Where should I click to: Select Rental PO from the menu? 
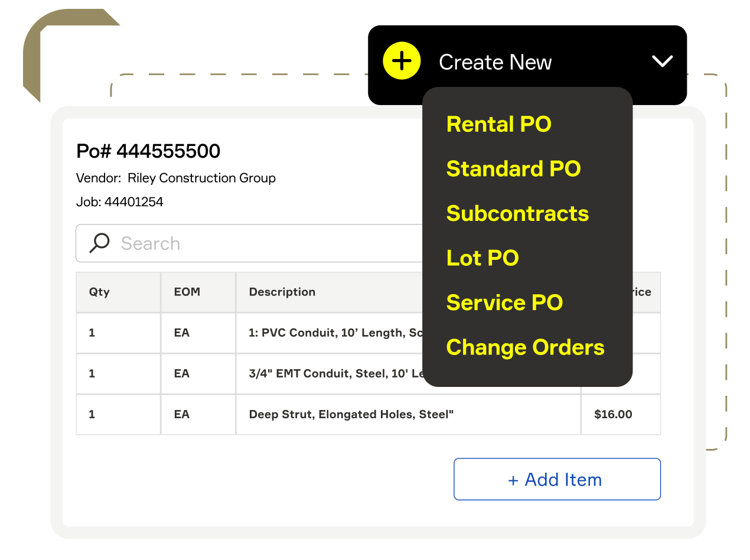(498, 124)
